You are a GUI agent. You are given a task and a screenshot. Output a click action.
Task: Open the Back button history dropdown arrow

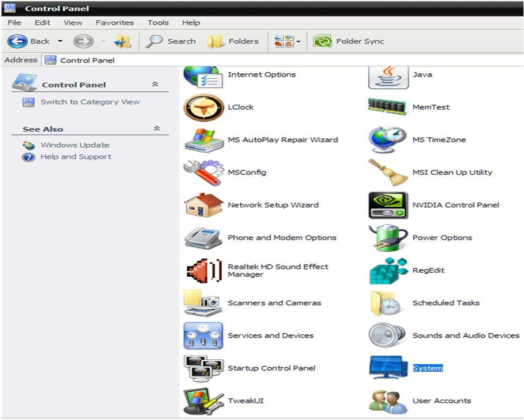pyautogui.click(x=60, y=41)
